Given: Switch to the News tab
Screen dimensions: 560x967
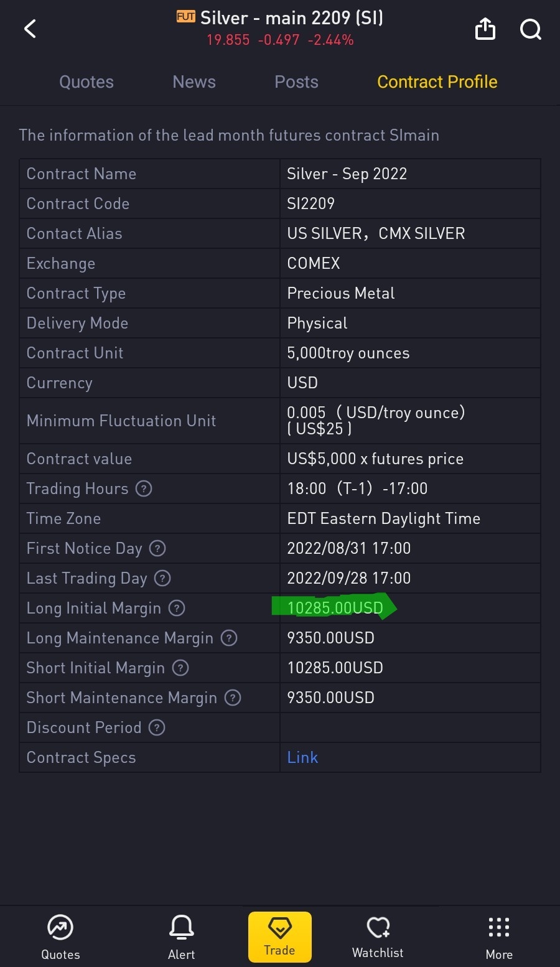Looking at the screenshot, I should click(x=194, y=82).
